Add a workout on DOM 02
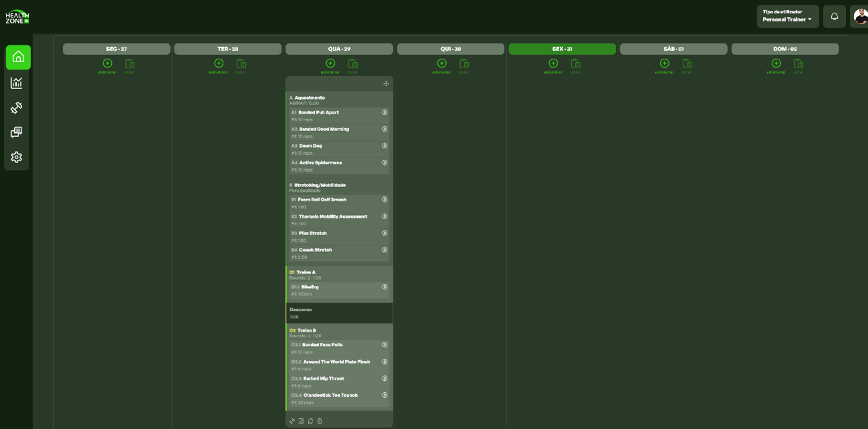This screenshot has width=868, height=429. (776, 65)
